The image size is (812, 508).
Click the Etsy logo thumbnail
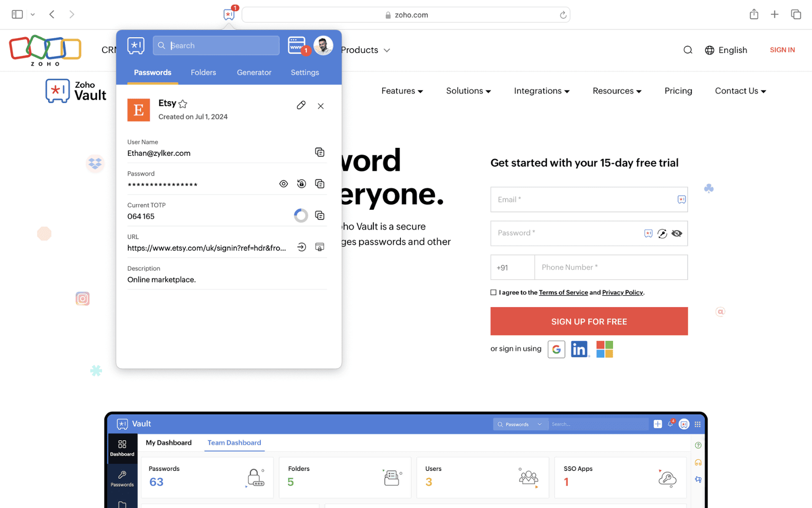click(x=139, y=110)
